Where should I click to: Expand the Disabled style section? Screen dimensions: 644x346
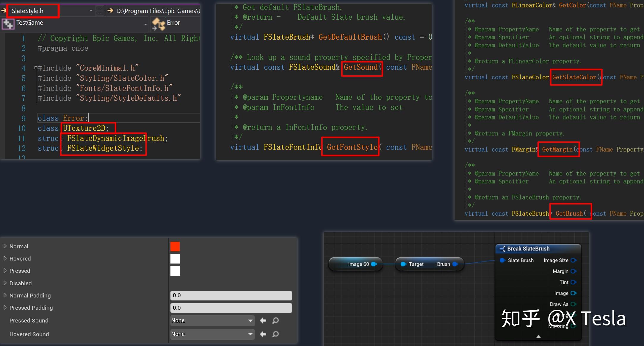click(5, 283)
